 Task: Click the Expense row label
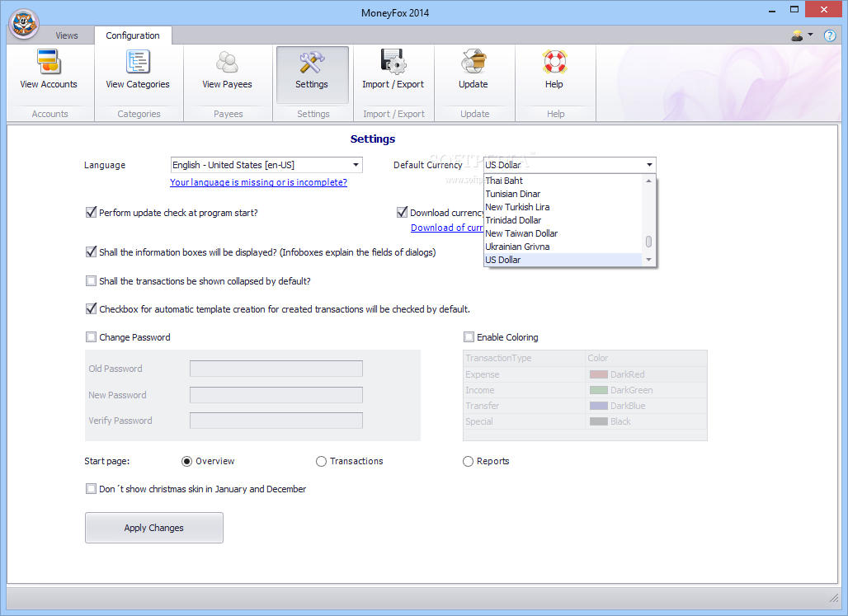(483, 374)
